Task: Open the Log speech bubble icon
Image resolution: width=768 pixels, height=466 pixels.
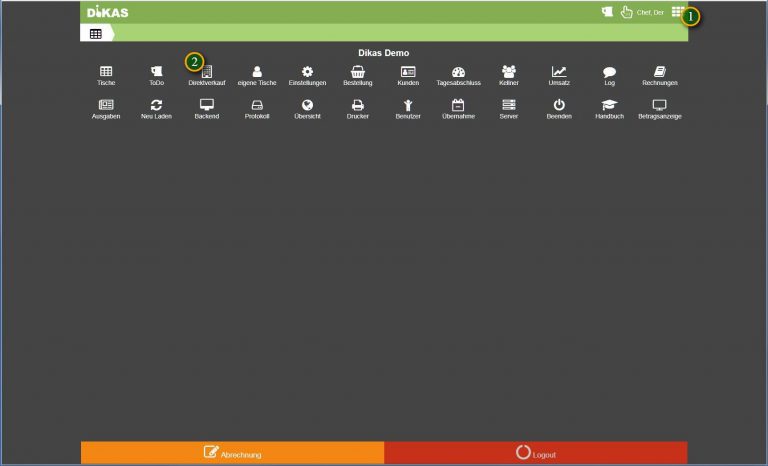Action: 609,72
